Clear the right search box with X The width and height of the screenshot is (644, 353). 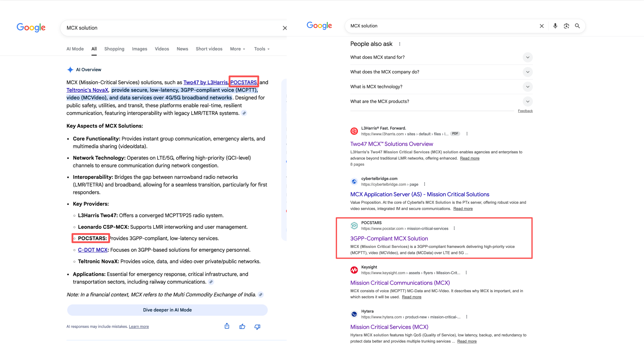[541, 26]
